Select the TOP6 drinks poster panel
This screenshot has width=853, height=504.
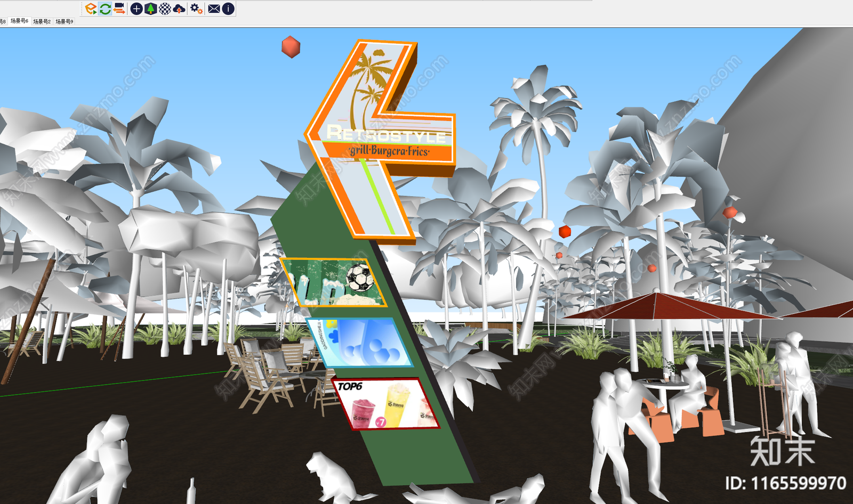pyautogui.click(x=385, y=403)
